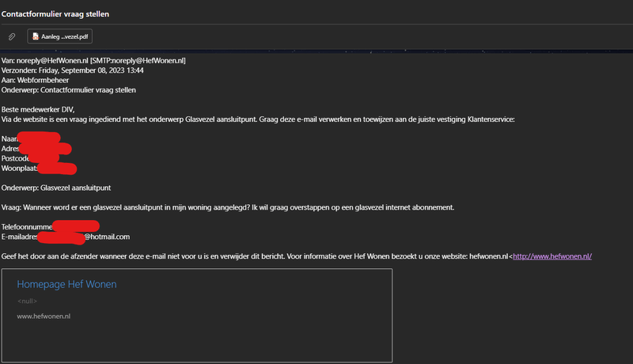This screenshot has width=633, height=364.
Task: Click the Vraag paragraph about glasvezel aansluitpunt
Action: (x=228, y=207)
